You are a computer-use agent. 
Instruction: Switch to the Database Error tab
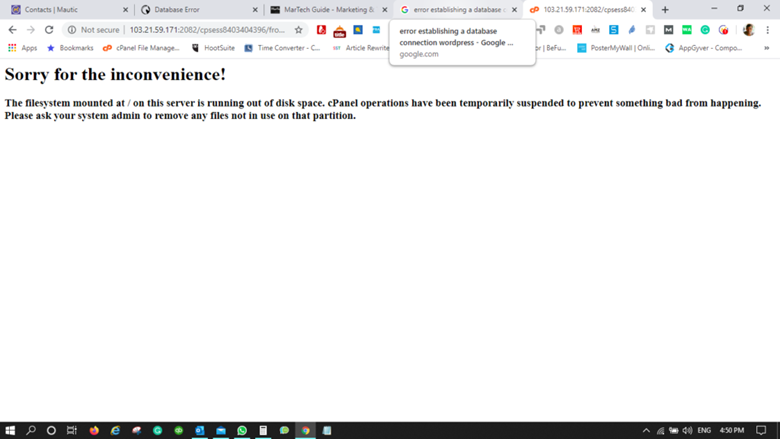pos(197,9)
